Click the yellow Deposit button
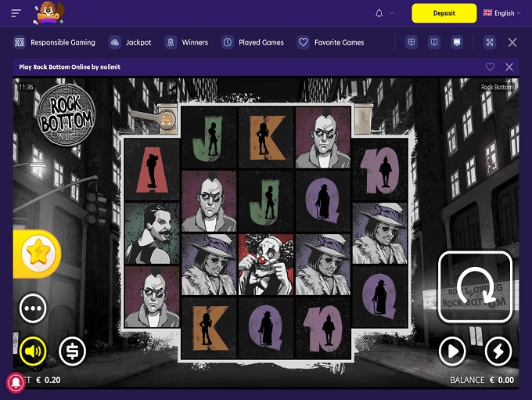 [444, 13]
